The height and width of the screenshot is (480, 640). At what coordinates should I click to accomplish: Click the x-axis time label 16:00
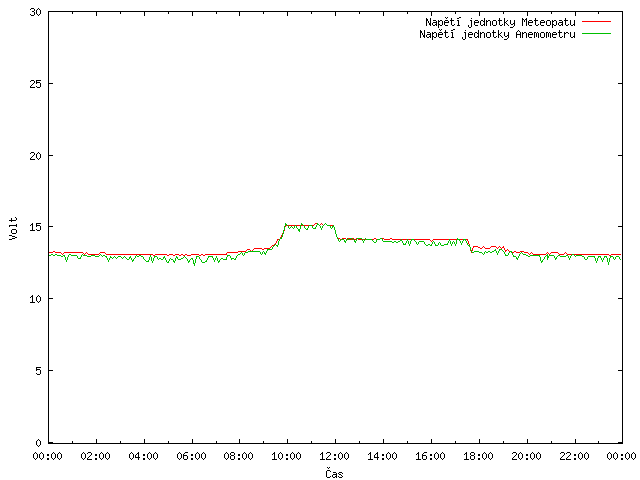coord(430,456)
